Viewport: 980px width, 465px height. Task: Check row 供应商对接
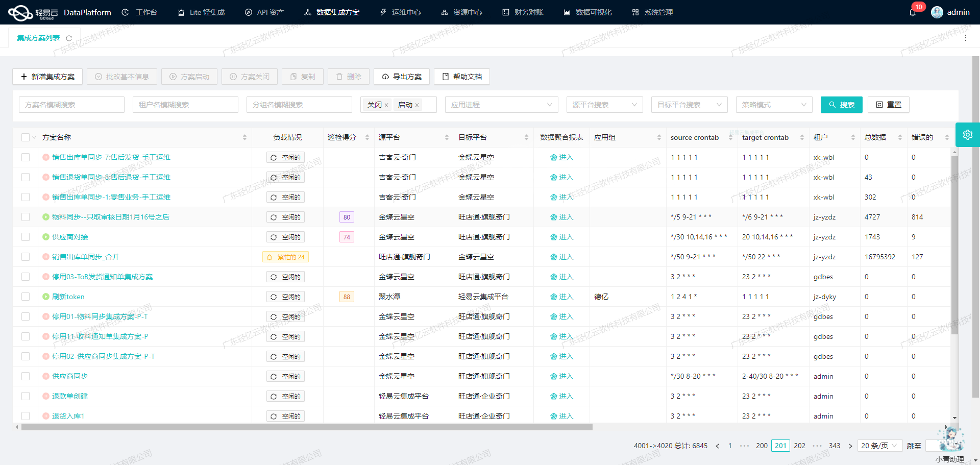coord(26,237)
